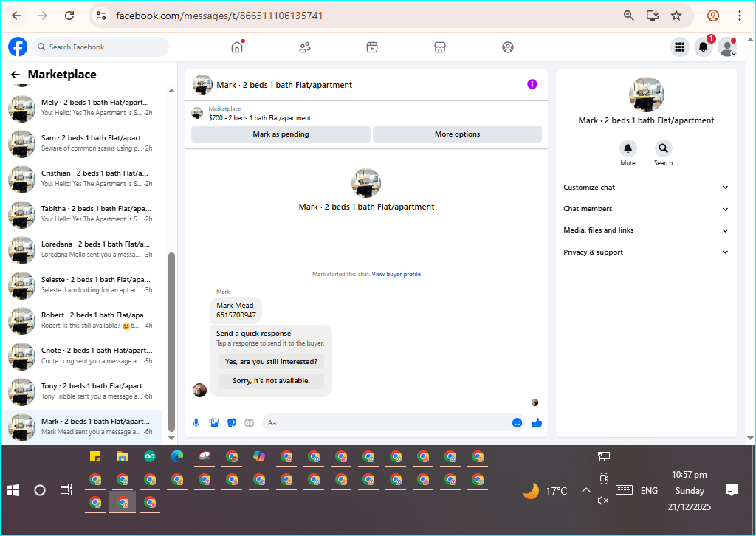
Task: Open Facebook notifications bell
Action: coord(704,47)
